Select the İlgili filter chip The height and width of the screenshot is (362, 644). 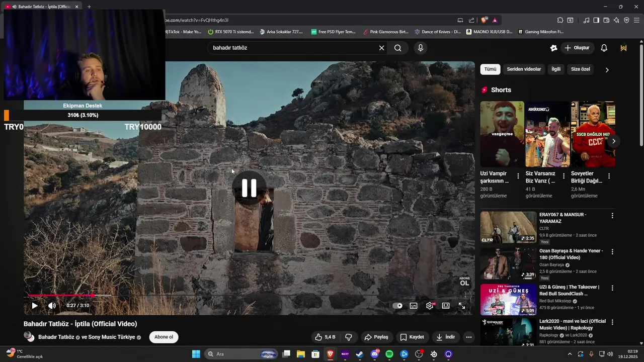(556, 69)
